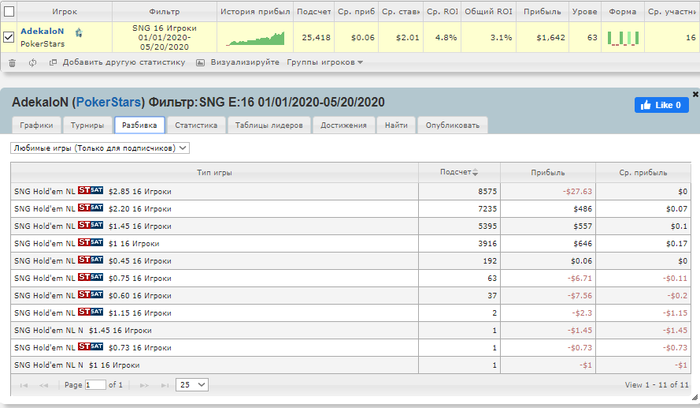Close the player details panel
700x408 pixels.
(695, 94)
